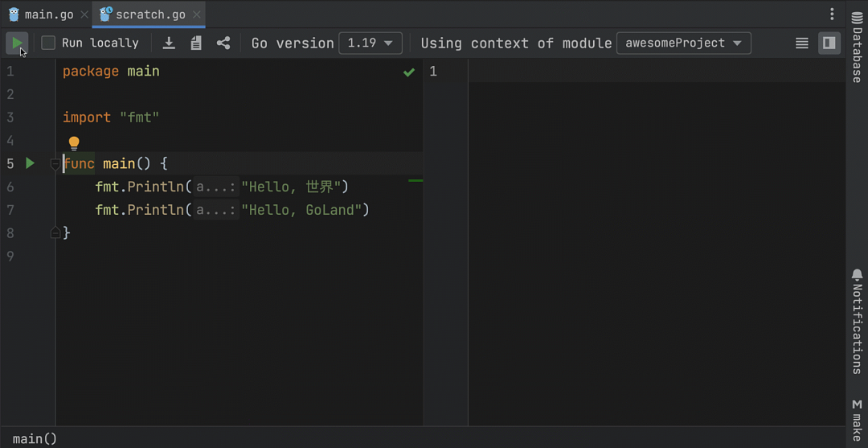The image size is (868, 448).
Task: Toggle the split output panel view
Action: [829, 43]
